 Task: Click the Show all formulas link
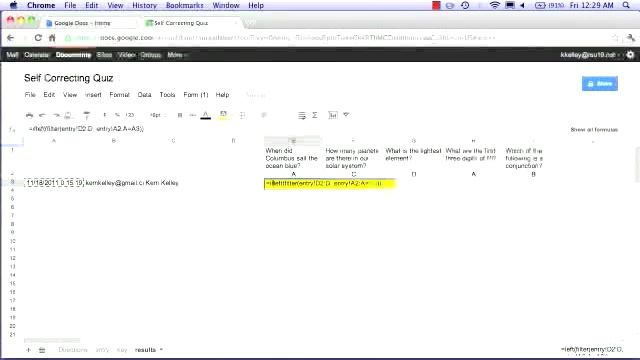[594, 130]
